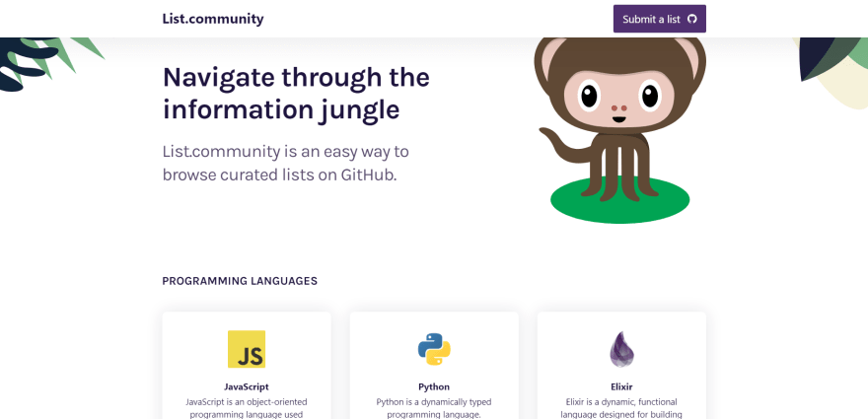
Task: Click the Python description text
Action: [434, 408]
